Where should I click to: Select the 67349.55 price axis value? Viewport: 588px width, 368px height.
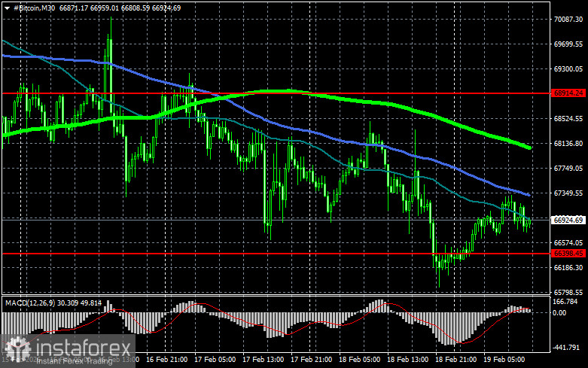pyautogui.click(x=568, y=193)
